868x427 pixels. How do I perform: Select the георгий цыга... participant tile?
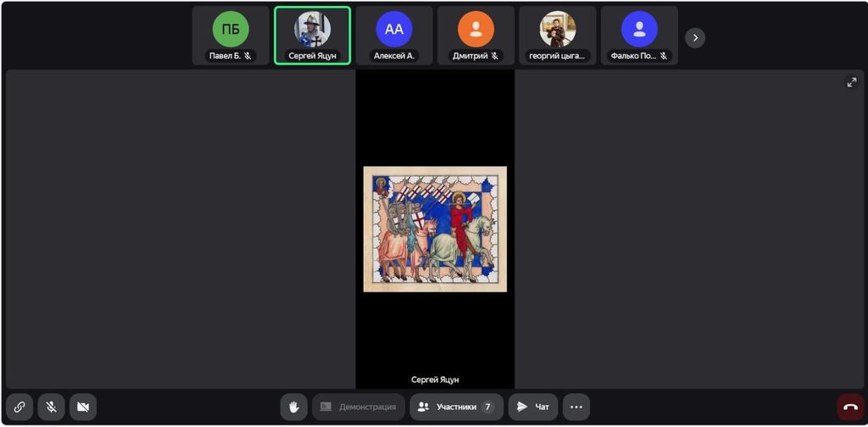click(558, 36)
